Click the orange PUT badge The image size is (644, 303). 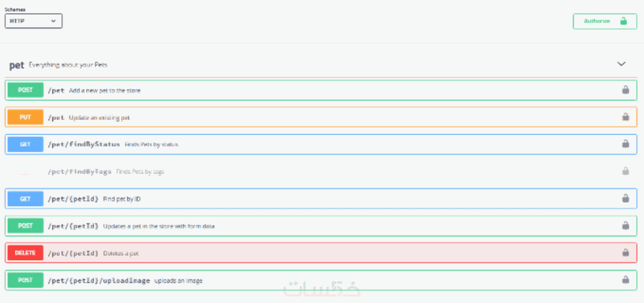(x=26, y=117)
